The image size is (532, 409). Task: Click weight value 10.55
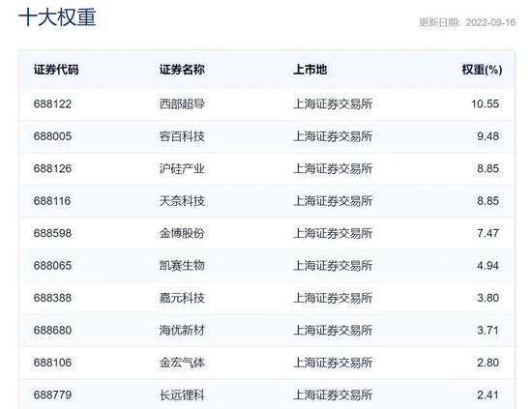[485, 103]
